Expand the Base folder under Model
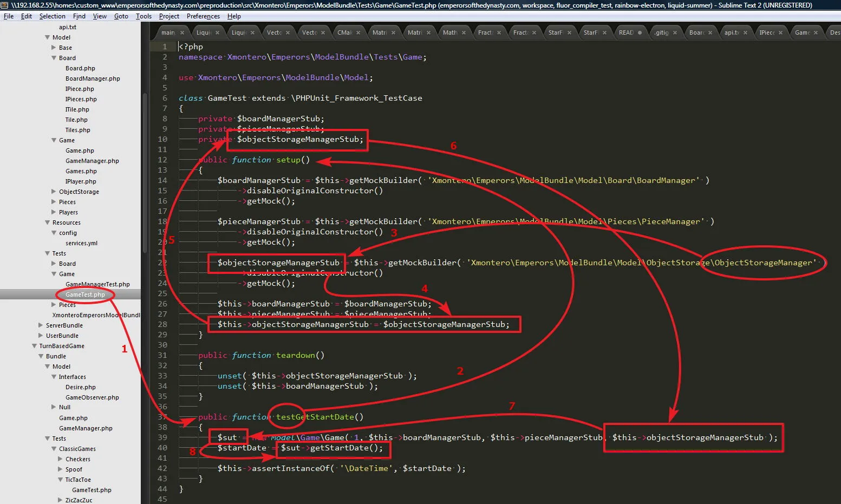 tap(54, 48)
